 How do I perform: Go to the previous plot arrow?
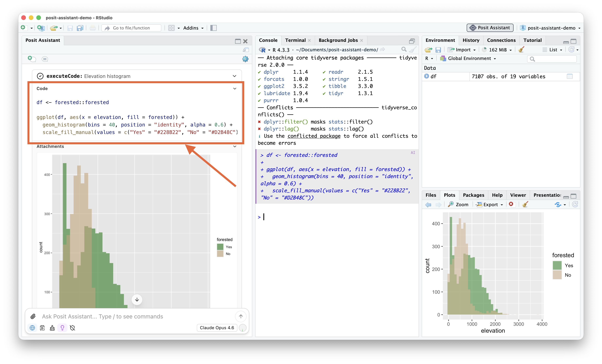point(428,204)
